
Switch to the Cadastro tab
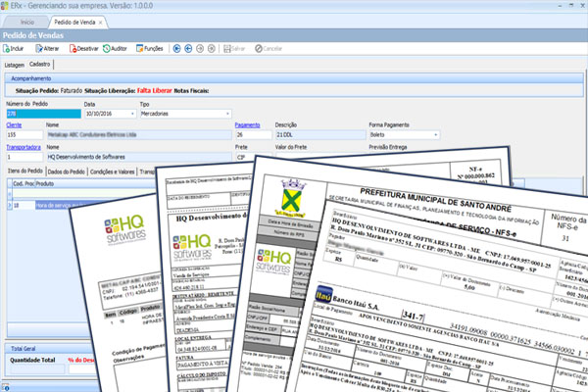(40, 65)
